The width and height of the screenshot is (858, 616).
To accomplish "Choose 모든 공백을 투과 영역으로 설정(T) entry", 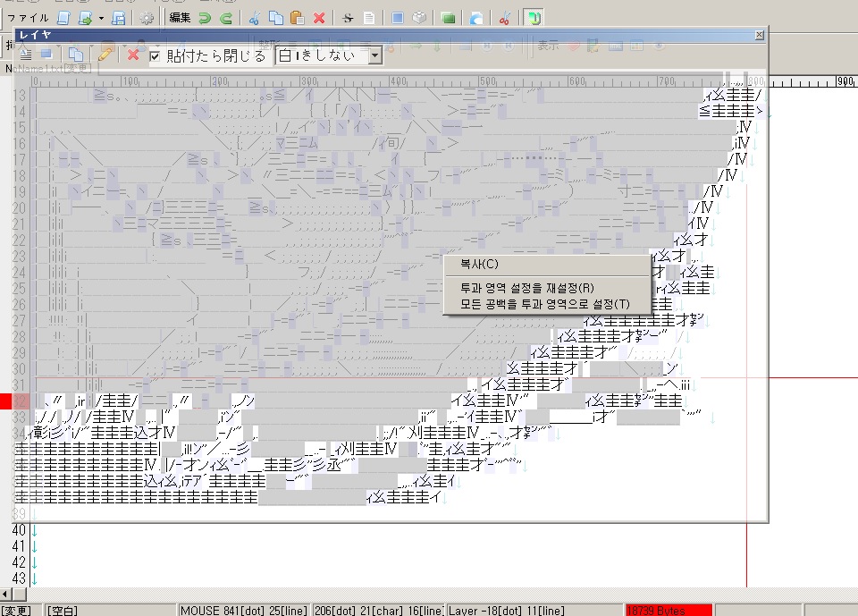I will point(544,304).
